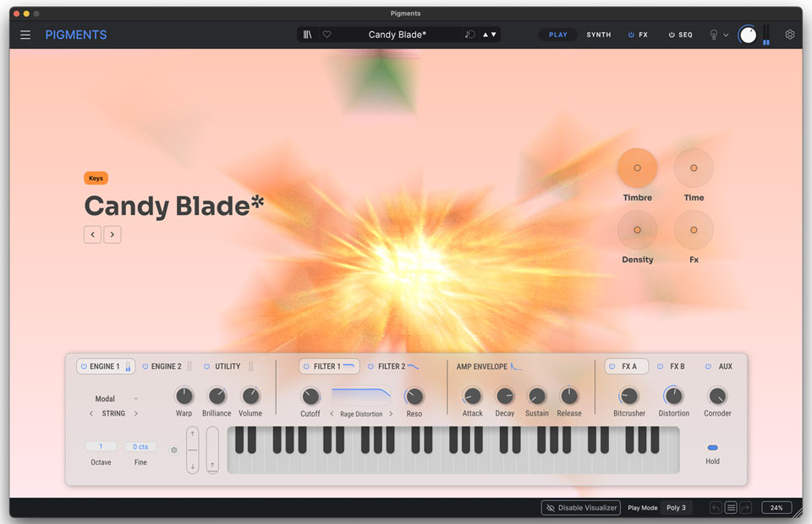Open the preset library browser icon

click(x=308, y=35)
